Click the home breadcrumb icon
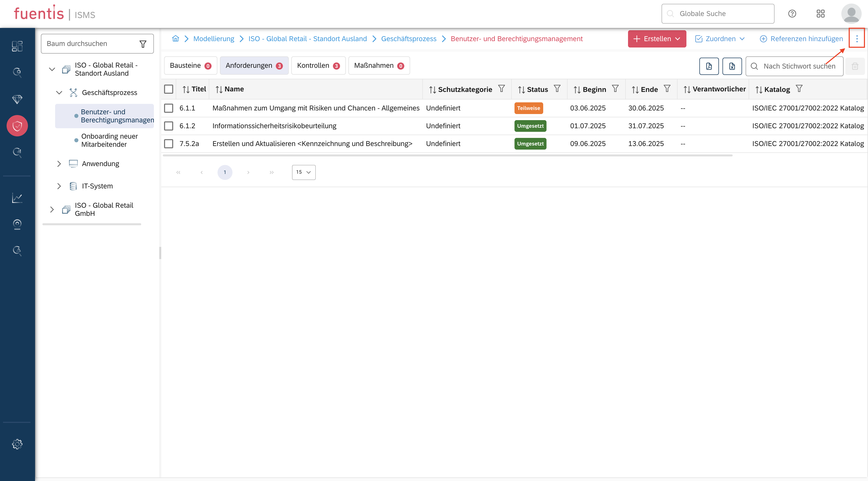 [175, 38]
